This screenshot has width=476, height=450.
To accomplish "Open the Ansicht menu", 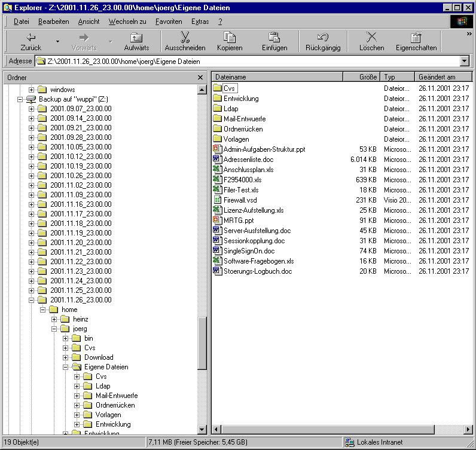I will pos(89,22).
